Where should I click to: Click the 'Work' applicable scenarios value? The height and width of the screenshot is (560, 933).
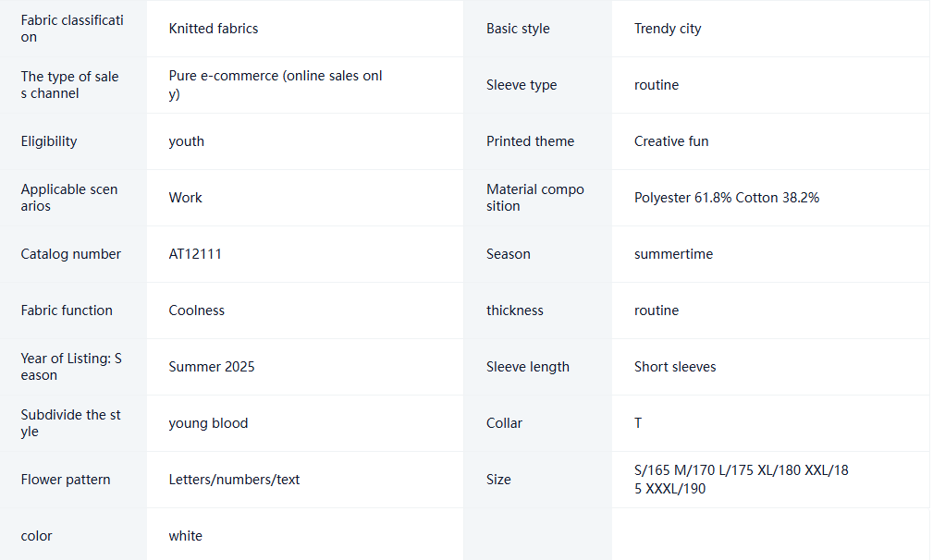click(x=185, y=198)
